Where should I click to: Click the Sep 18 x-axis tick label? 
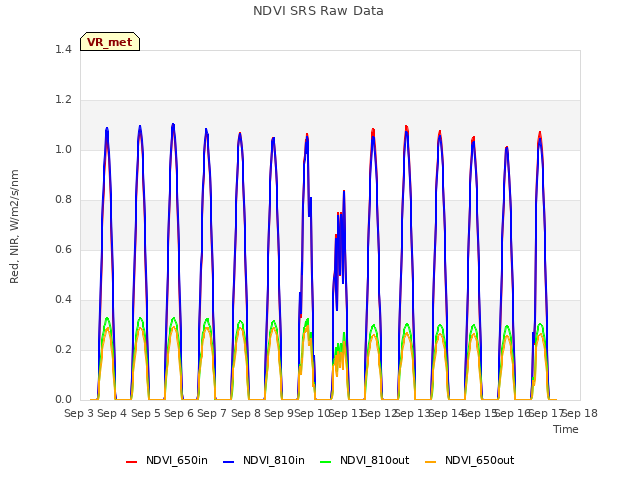(x=579, y=413)
